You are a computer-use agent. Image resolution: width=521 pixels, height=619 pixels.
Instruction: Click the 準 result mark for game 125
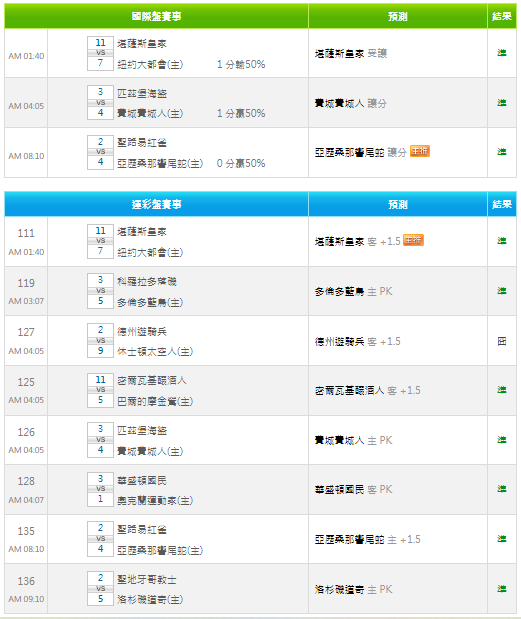pos(502,390)
